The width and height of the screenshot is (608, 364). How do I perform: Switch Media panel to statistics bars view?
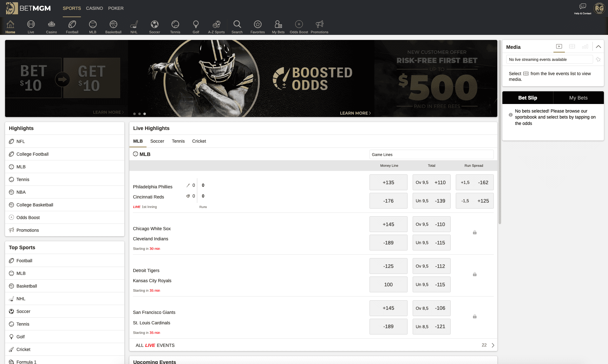click(585, 47)
